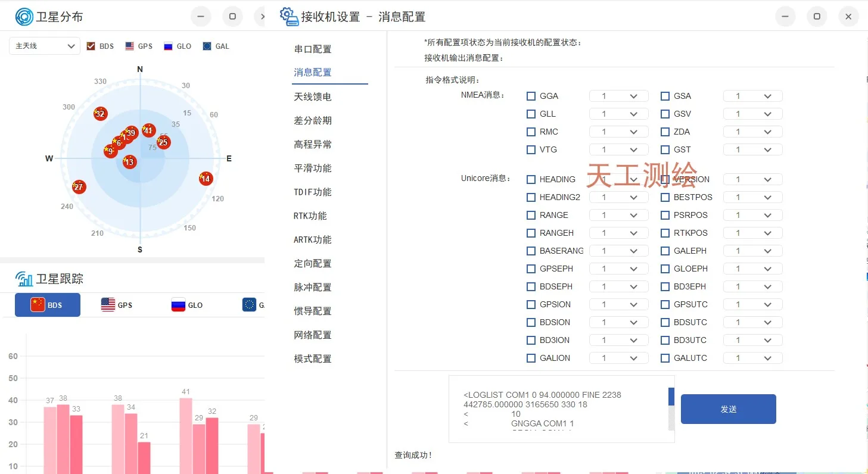Select GLO tab in satellite tracking
This screenshot has height=474, width=868.
point(187,305)
